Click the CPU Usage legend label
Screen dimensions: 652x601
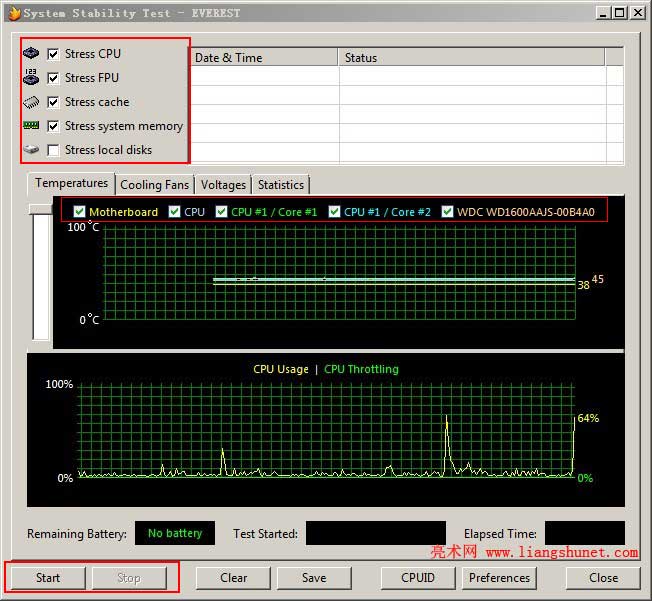281,369
